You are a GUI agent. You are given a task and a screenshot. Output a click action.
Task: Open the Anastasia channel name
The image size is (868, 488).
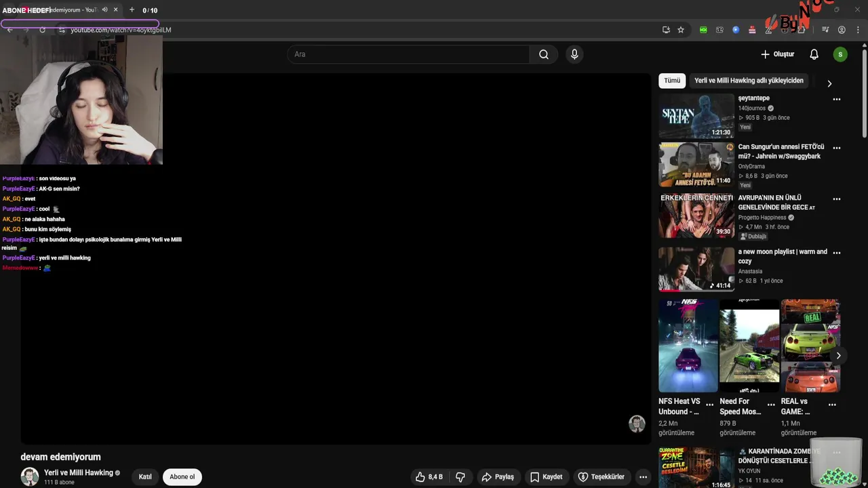pos(750,271)
